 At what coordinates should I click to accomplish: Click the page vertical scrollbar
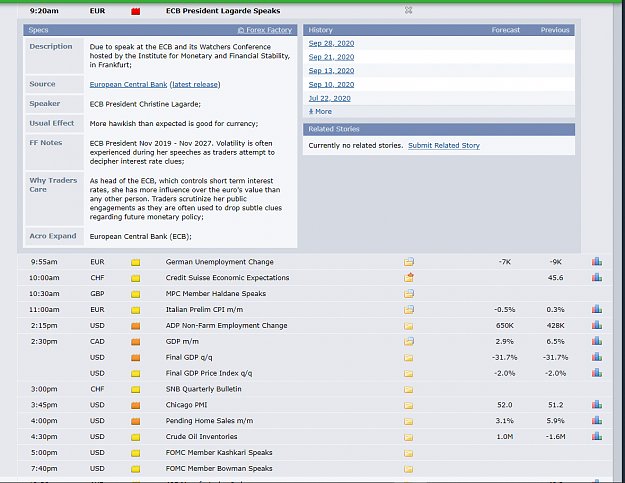[619, 242]
